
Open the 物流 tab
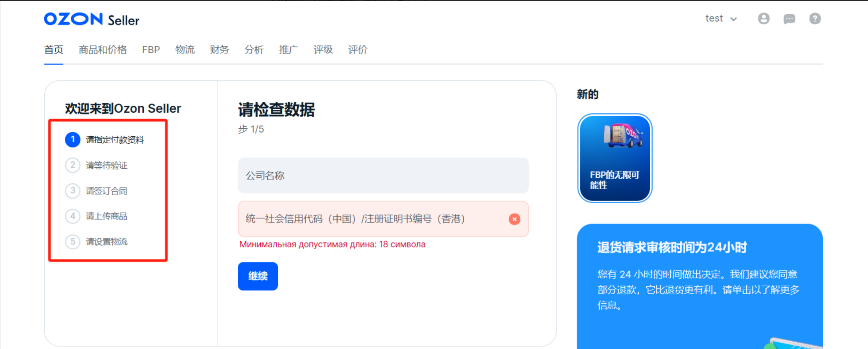pos(185,50)
